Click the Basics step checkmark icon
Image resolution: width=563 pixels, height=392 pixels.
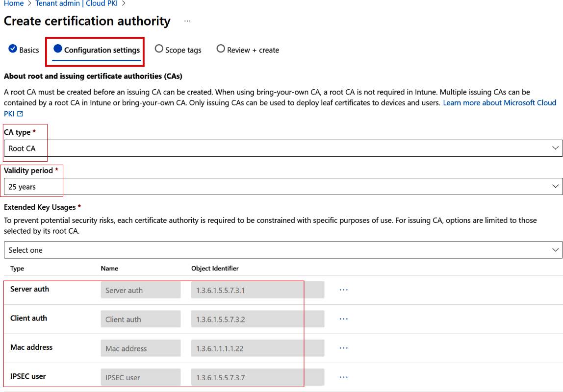[13, 49]
